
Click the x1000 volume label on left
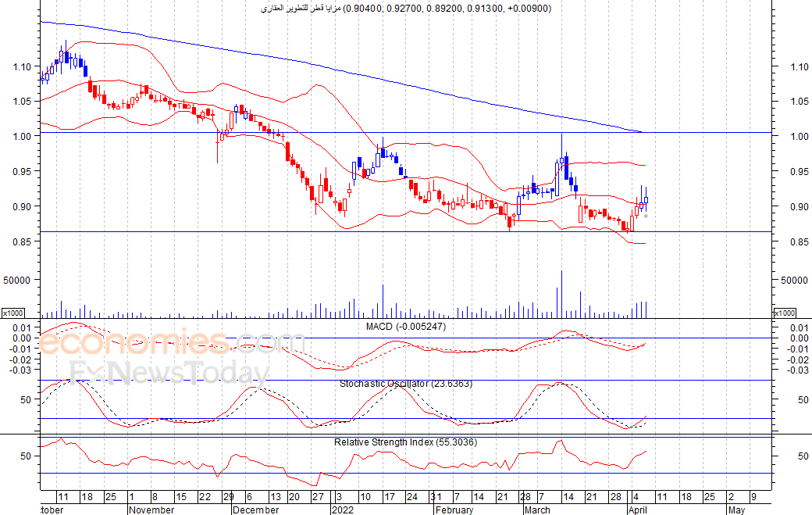[x=13, y=313]
